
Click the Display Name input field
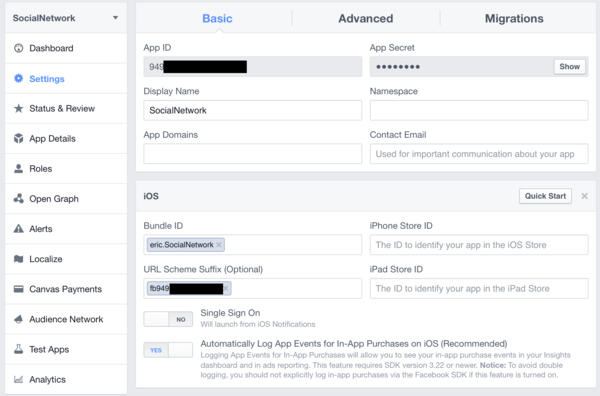coord(253,110)
